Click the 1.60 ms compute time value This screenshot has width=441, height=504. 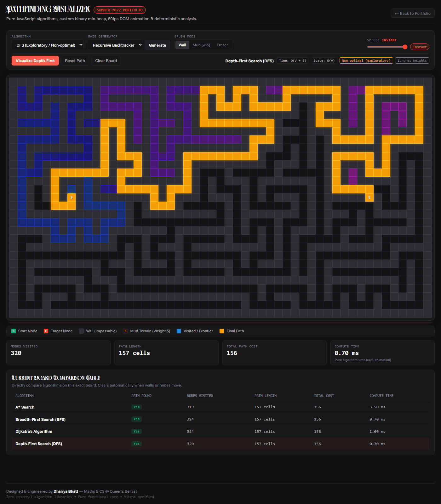point(377,432)
